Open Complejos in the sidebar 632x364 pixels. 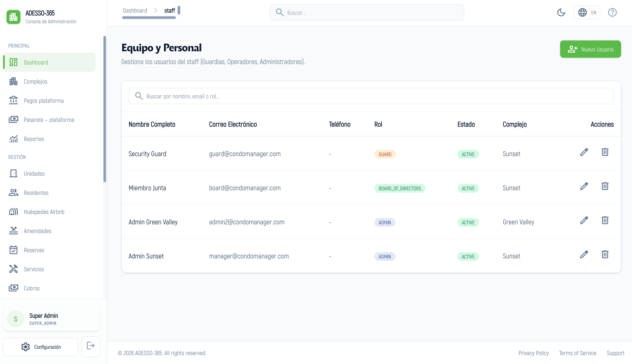tap(49, 81)
